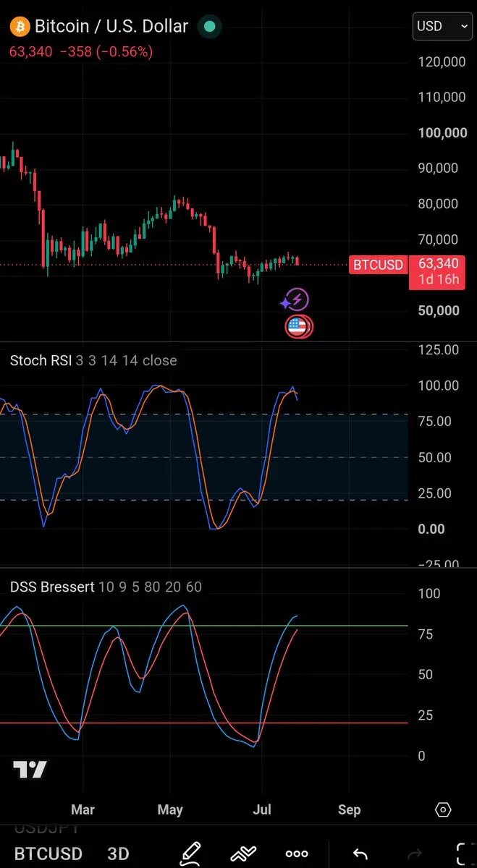Click the 100,000 price axis label
The height and width of the screenshot is (868, 477).
click(442, 132)
